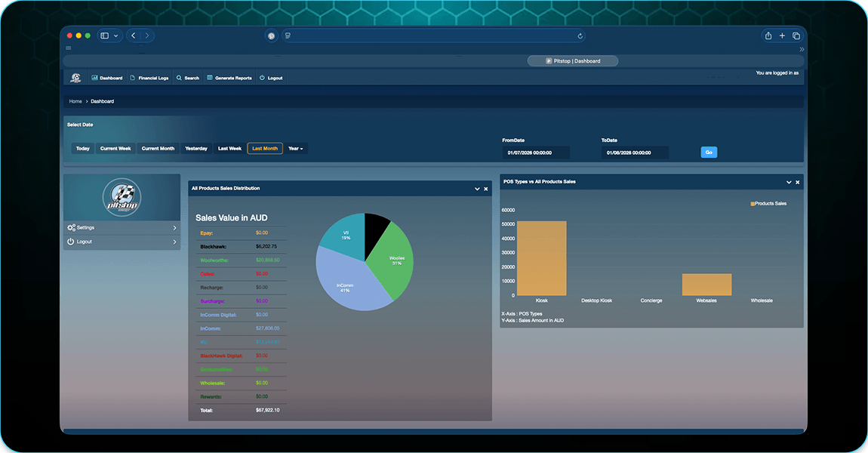The height and width of the screenshot is (453, 868).
Task: Click the Concierge axis label
Action: point(651,300)
